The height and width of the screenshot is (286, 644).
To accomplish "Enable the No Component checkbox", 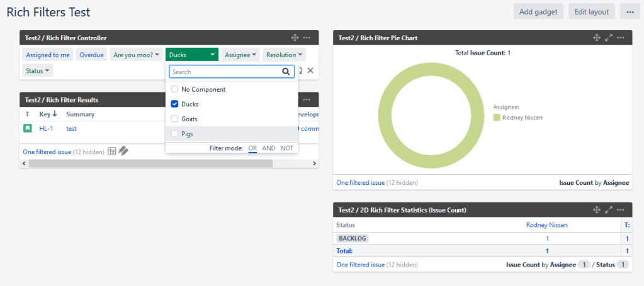I will 175,90.
